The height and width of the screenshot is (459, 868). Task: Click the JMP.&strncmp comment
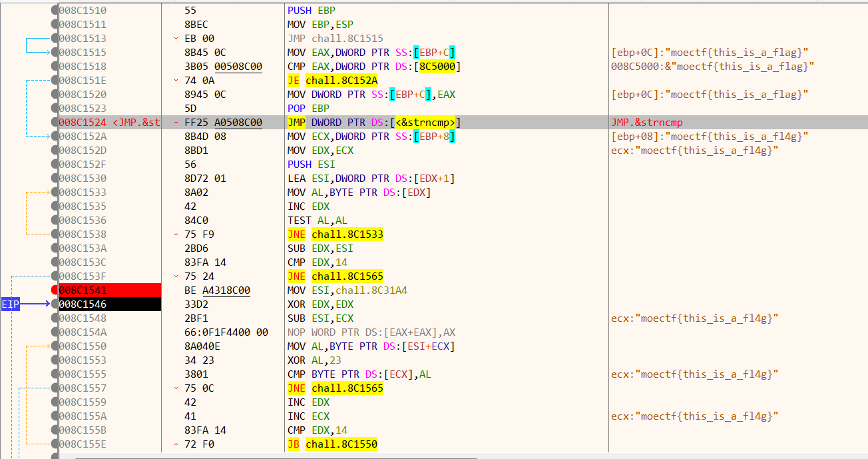(647, 123)
